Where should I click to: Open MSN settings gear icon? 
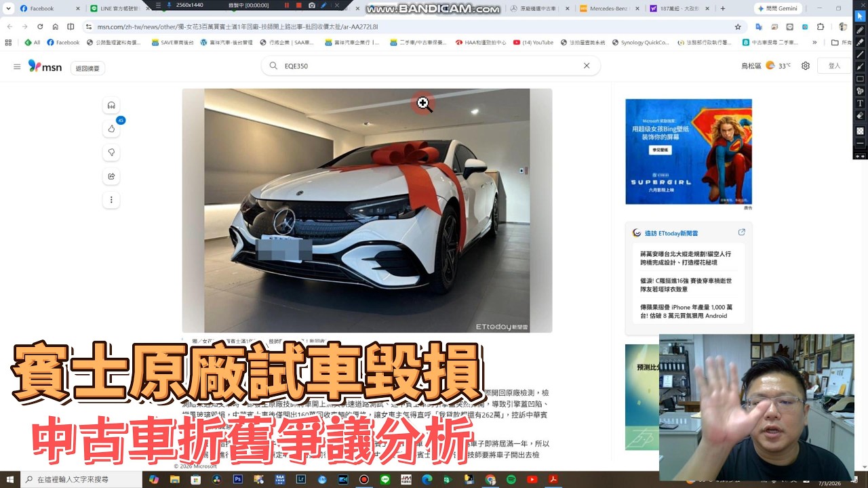click(x=806, y=66)
